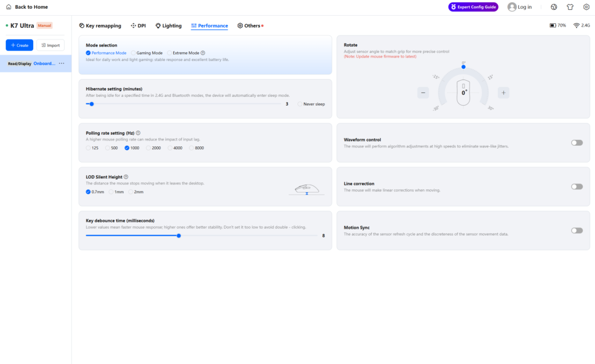The width and height of the screenshot is (595, 364).
Task: Open the onboard profile three-dots menu
Action: [62, 63]
